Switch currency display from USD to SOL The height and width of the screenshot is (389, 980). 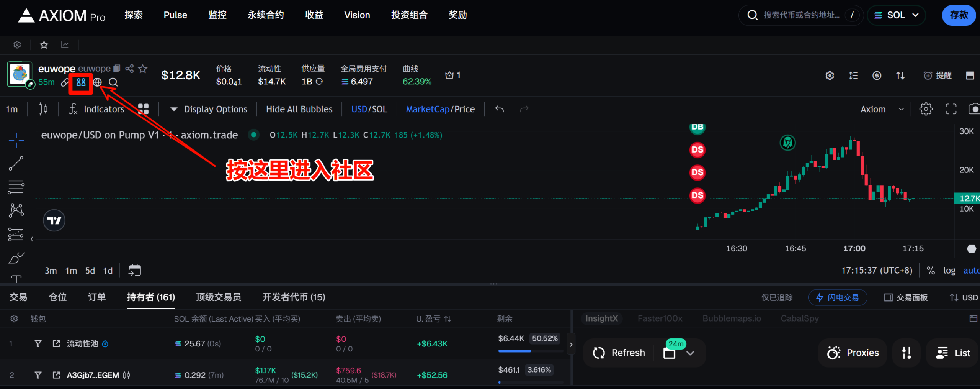coord(380,109)
